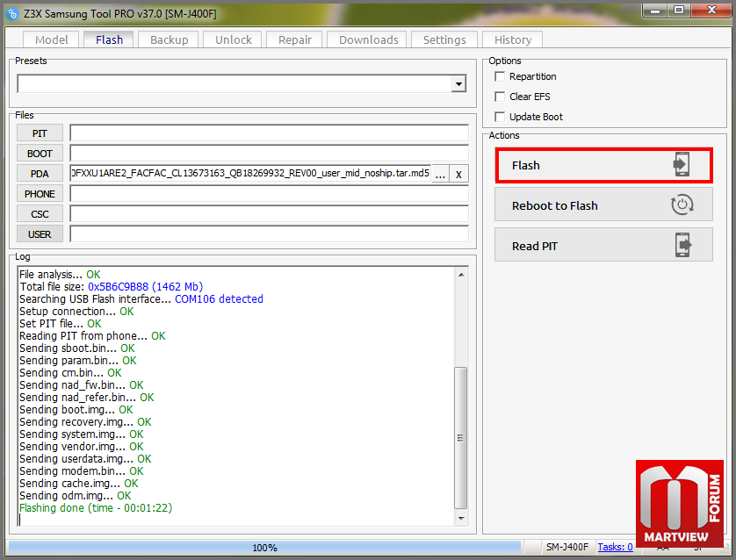Click the Z3X app icon in title bar
The height and width of the screenshot is (560, 736).
point(12,13)
